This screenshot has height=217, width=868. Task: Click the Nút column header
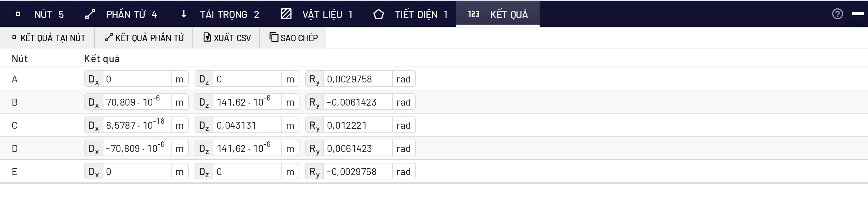pos(20,59)
